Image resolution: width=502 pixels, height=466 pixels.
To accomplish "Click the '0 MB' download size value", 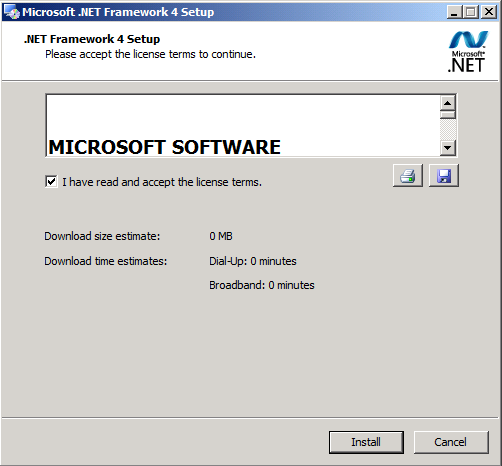I will 221,236.
